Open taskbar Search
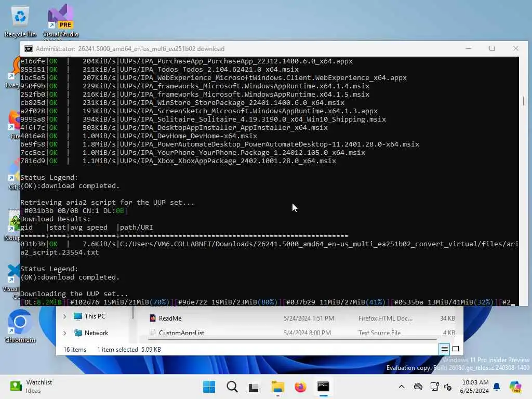The width and height of the screenshot is (532, 399). 232,387
